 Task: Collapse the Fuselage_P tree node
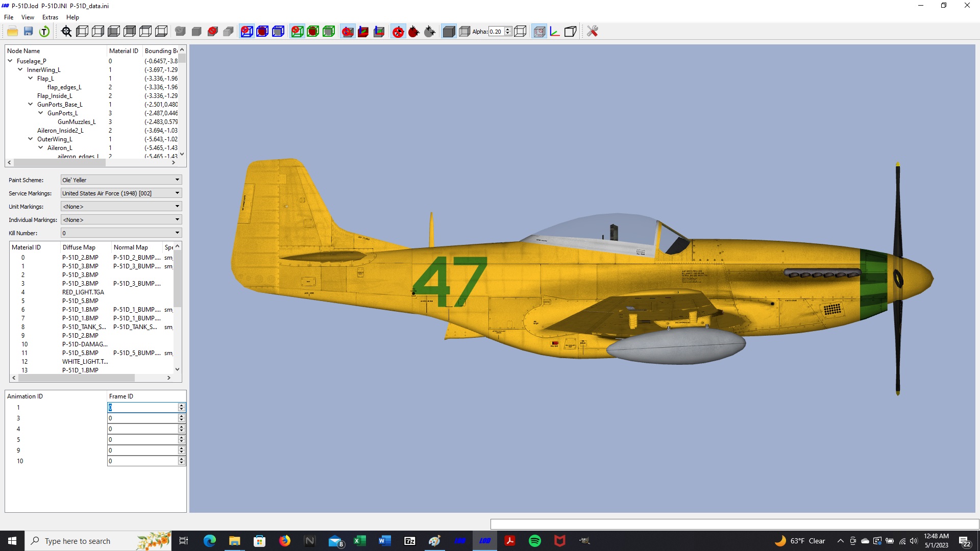point(10,61)
